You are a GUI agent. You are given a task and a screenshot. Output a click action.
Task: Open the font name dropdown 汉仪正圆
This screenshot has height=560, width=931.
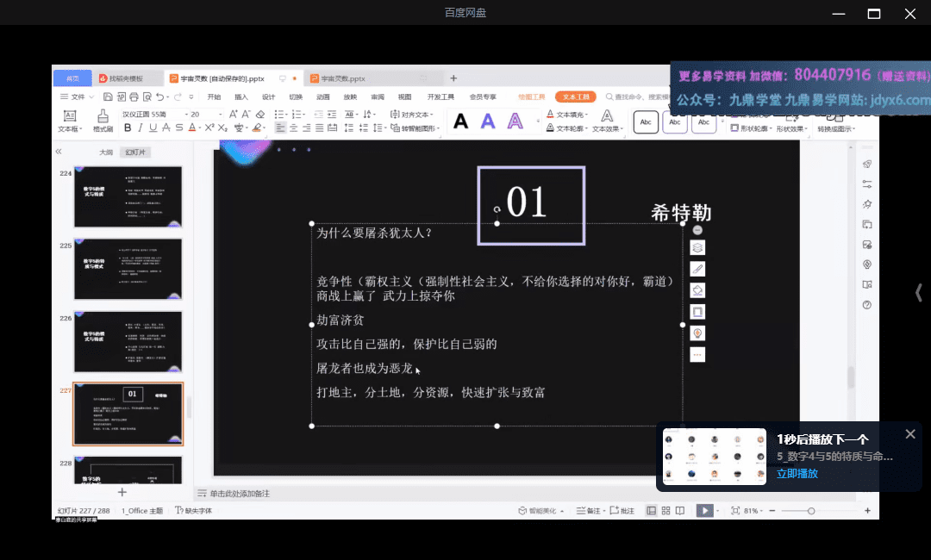click(x=147, y=114)
